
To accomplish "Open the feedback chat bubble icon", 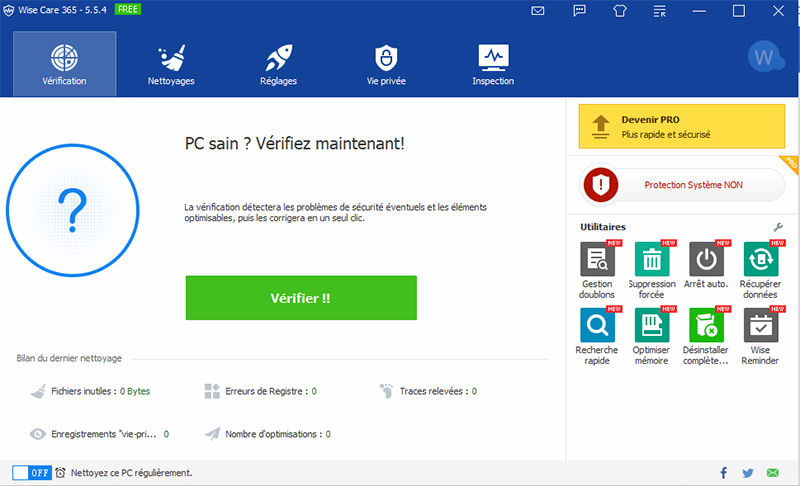I will click(x=580, y=11).
